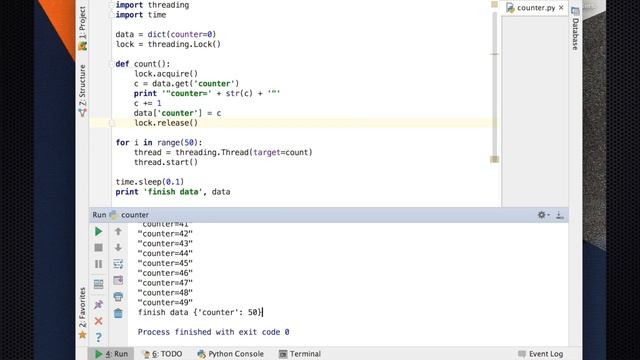The width and height of the screenshot is (640, 360).
Task: Click the 'finish data' print statement
Action: (173, 192)
